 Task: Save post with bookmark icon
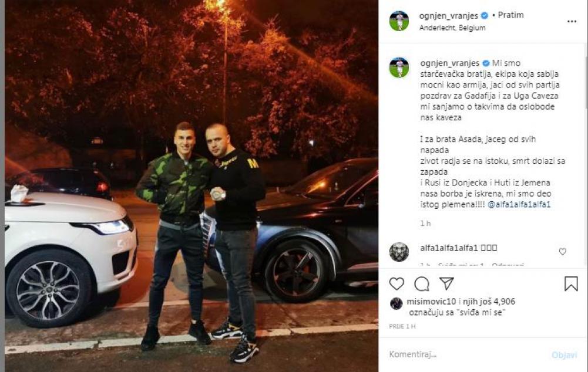[571, 283]
